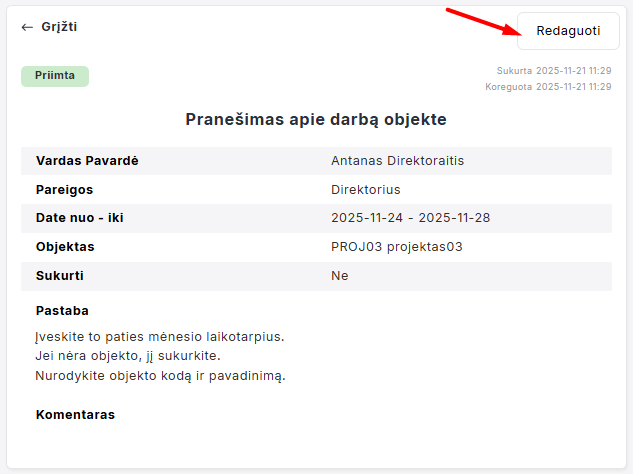The image size is (633, 474).
Task: Select the Ne value in Sukurti row
Action: point(340,276)
